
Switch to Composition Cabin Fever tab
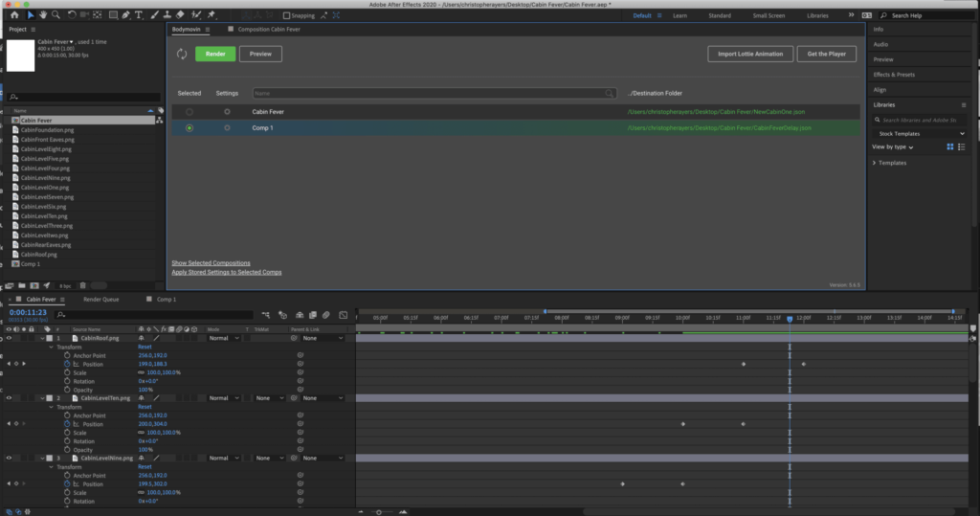(269, 30)
